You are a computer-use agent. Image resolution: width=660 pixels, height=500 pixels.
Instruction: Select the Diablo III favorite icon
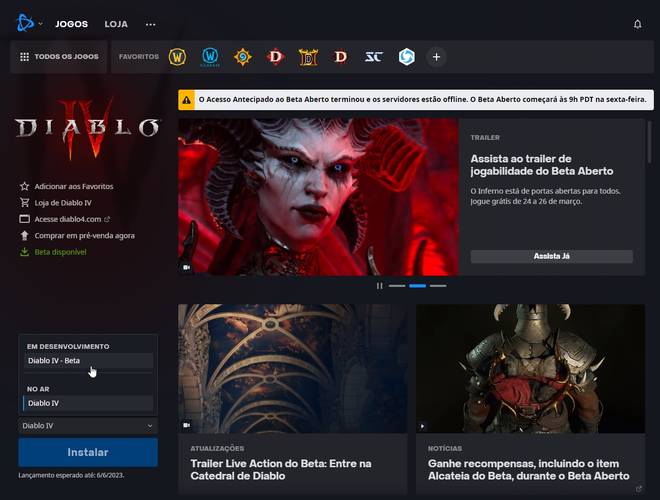341,57
